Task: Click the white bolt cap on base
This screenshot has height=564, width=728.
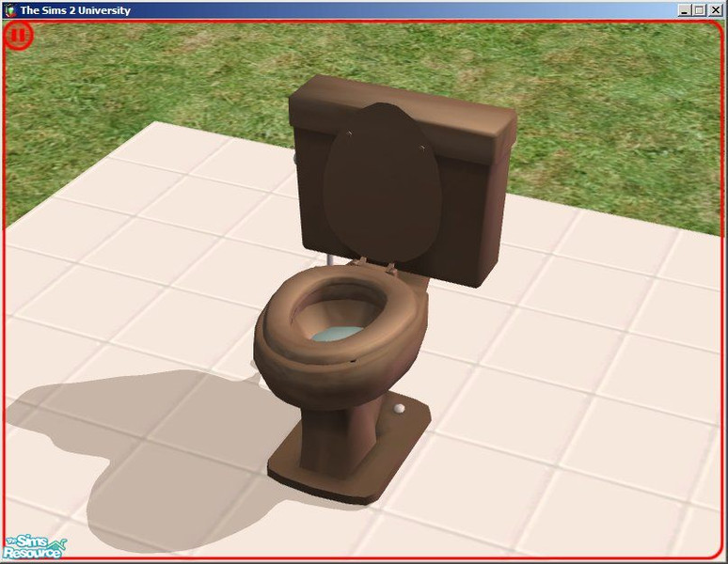Action: [399, 410]
